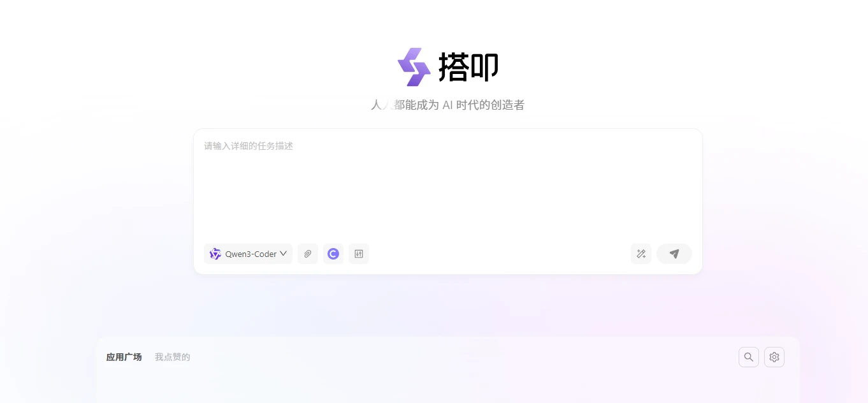Click the magic wand prompt enhance icon

641,254
